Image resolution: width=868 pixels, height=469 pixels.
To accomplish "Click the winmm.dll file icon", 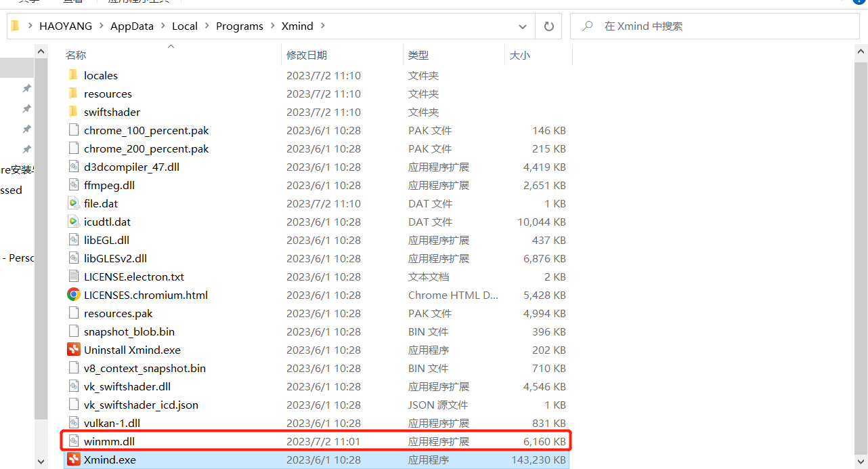I will click(73, 441).
